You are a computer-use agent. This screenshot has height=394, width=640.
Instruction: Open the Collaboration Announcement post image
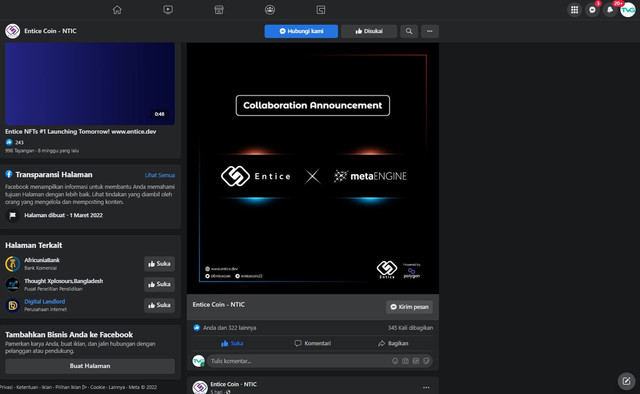click(313, 168)
